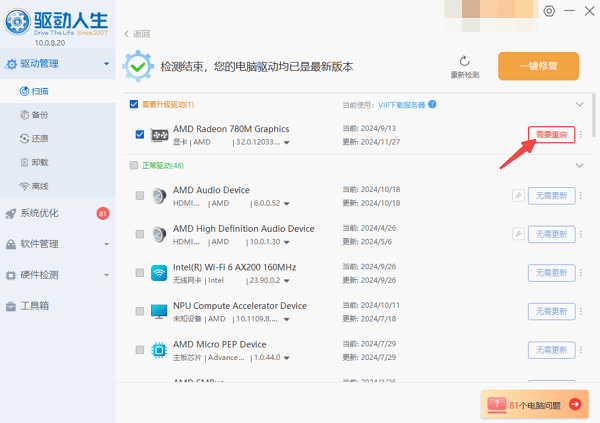
Task: Collapse the 驱动管理 sidebar menu arrow
Action: (x=106, y=64)
